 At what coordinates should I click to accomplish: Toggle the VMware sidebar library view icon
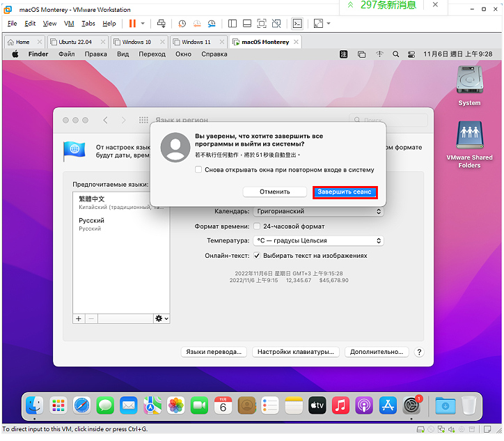click(x=232, y=24)
